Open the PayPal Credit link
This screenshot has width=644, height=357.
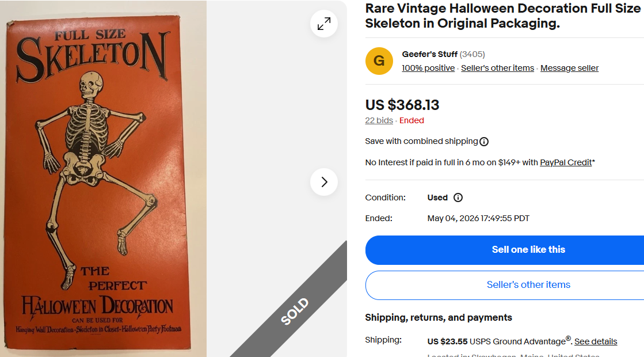[566, 163]
